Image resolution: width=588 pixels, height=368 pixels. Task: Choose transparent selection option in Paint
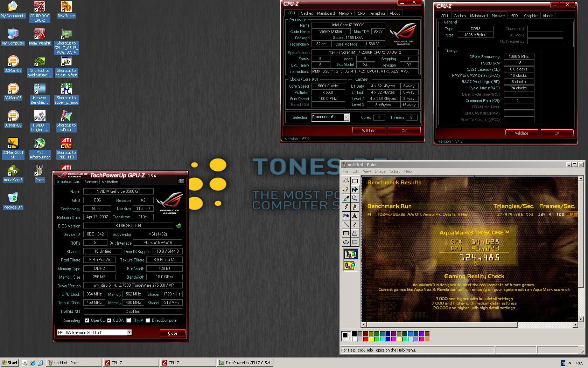(x=350, y=265)
